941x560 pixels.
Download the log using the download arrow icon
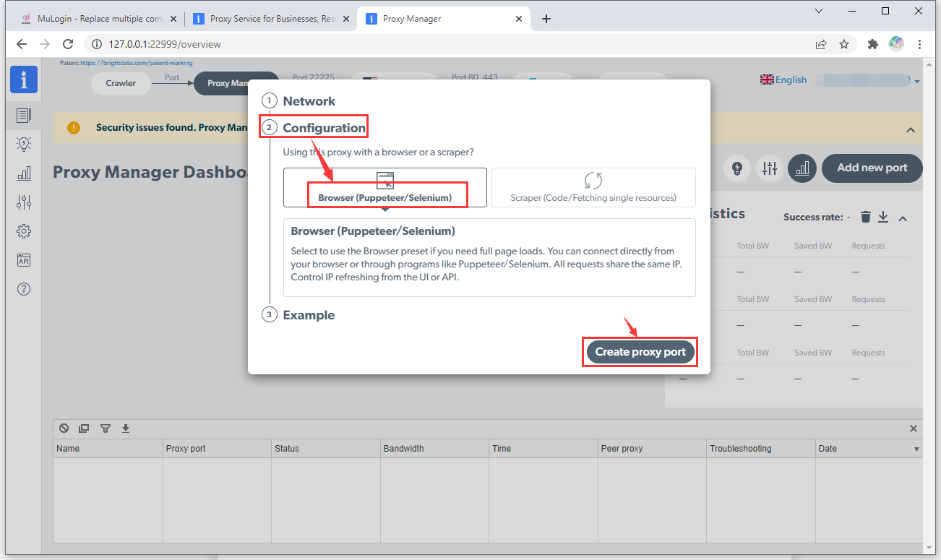click(x=125, y=428)
